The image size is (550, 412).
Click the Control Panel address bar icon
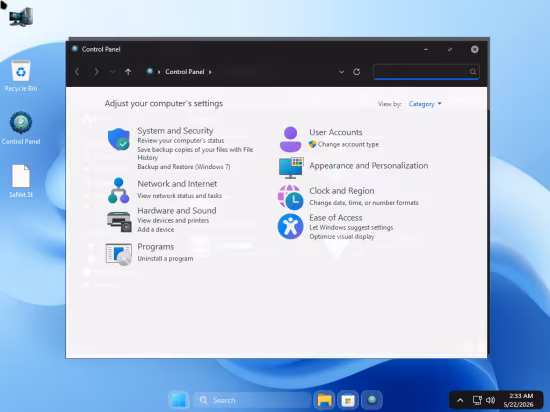pos(150,72)
